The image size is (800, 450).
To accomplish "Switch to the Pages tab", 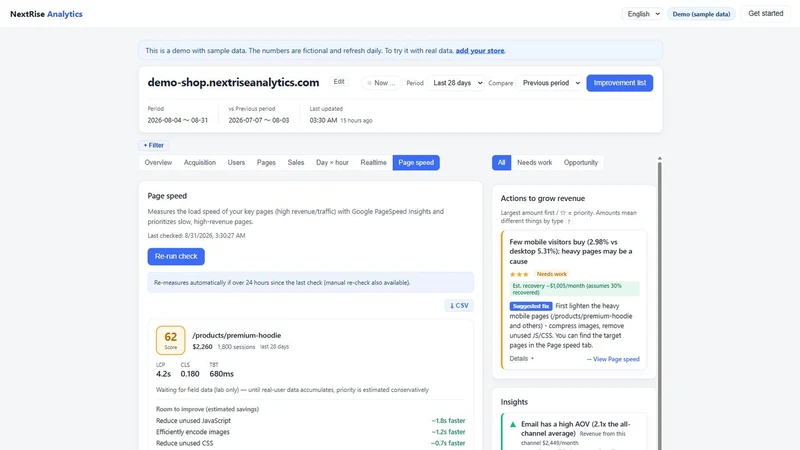I will [266, 162].
